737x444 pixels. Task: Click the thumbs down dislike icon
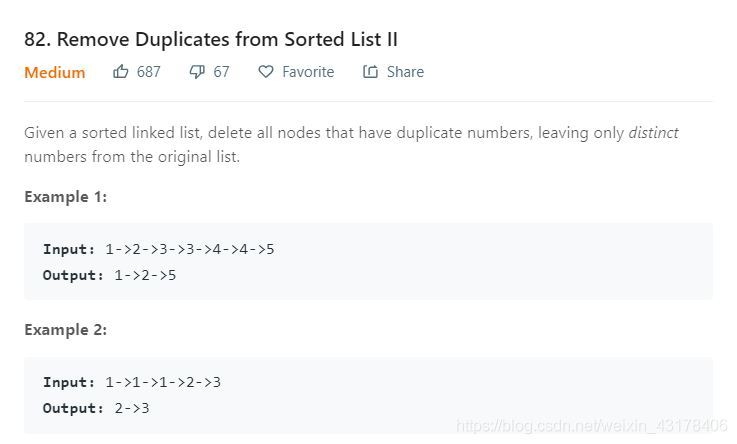(x=197, y=72)
